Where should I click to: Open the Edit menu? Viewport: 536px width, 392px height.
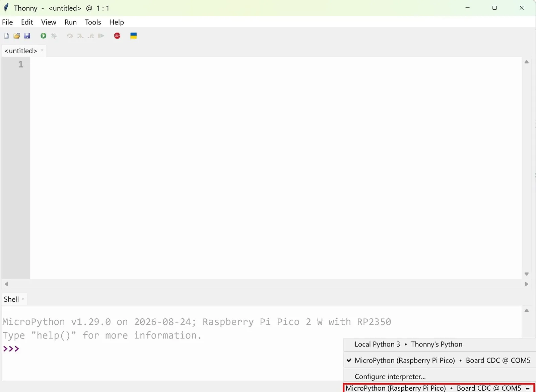pyautogui.click(x=27, y=22)
